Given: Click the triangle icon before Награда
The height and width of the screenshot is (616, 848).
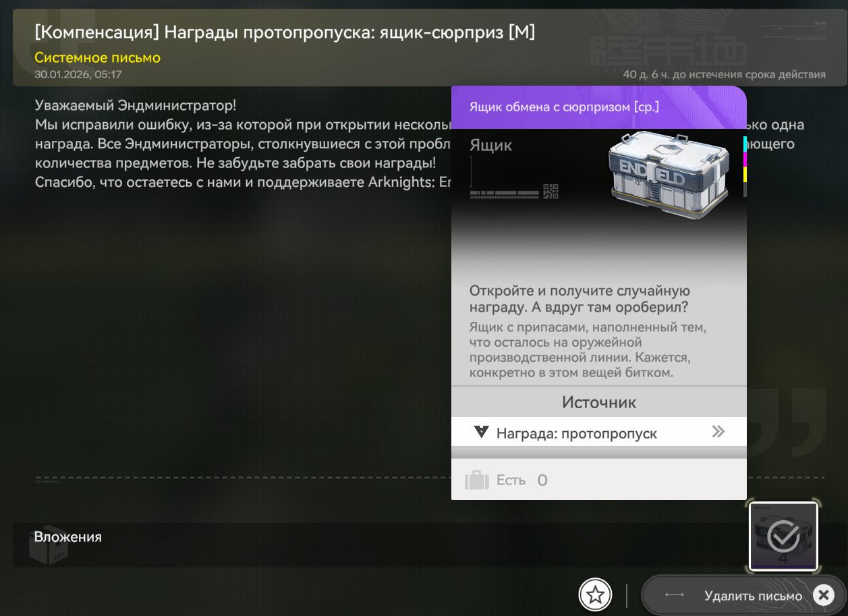Looking at the screenshot, I should [x=481, y=432].
